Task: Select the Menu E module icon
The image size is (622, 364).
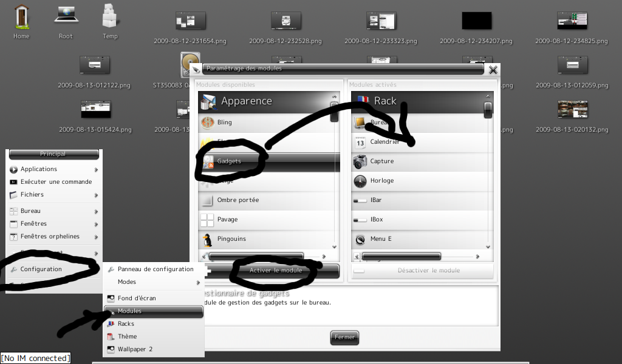Action: 360,239
